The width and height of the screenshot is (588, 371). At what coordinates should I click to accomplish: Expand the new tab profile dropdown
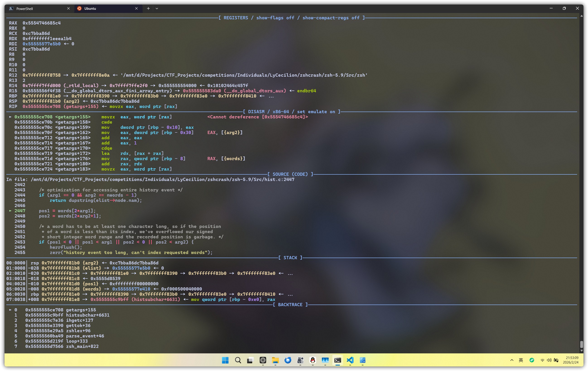(x=157, y=9)
